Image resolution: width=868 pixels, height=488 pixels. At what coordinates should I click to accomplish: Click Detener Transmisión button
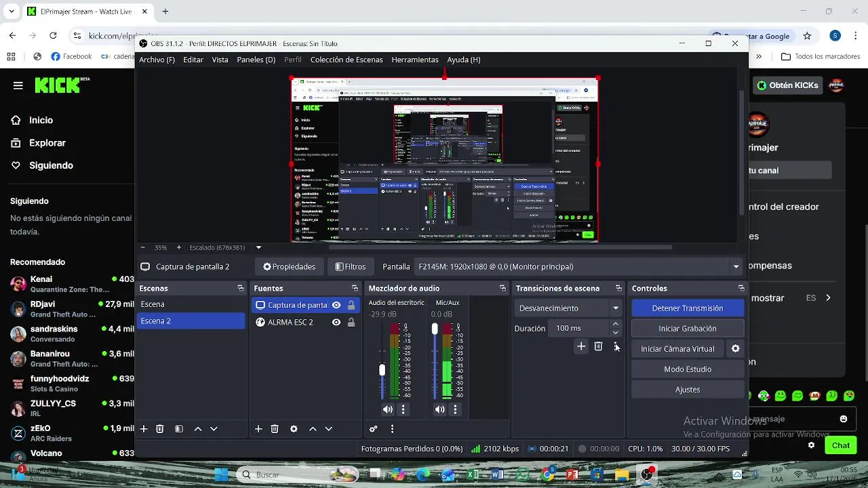click(x=688, y=308)
